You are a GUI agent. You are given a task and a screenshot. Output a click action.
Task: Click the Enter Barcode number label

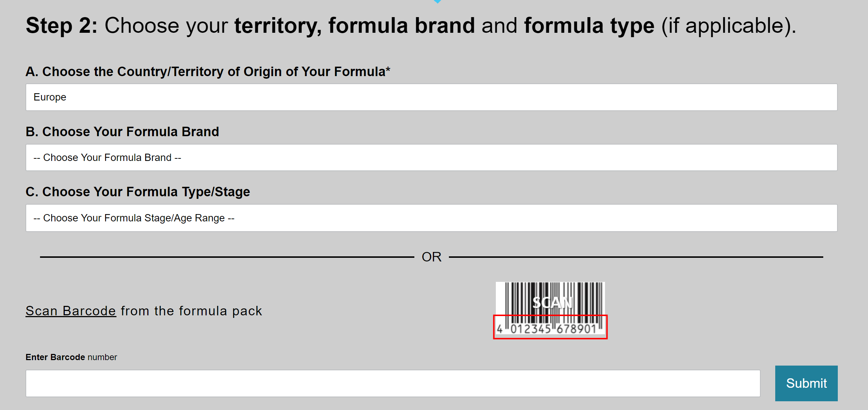point(71,357)
